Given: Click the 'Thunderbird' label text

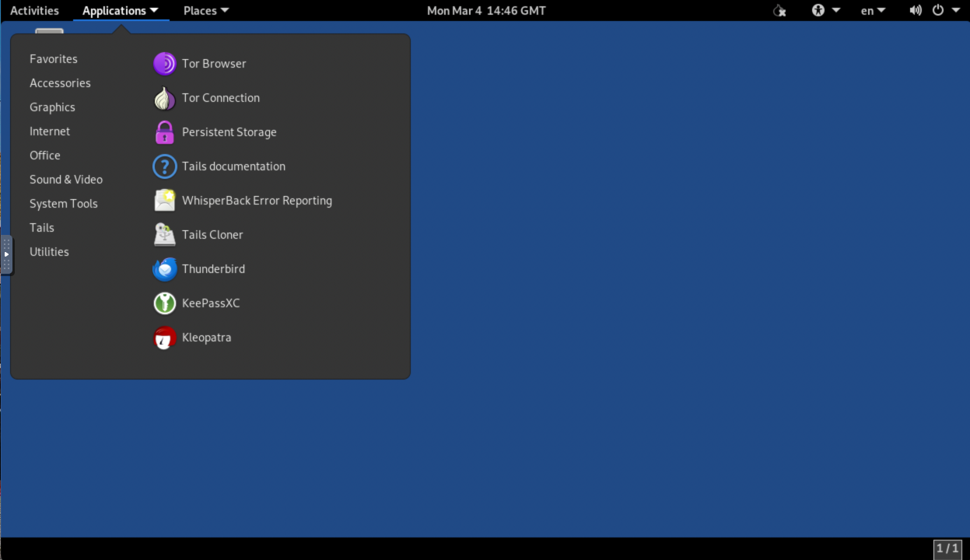Looking at the screenshot, I should (x=213, y=269).
